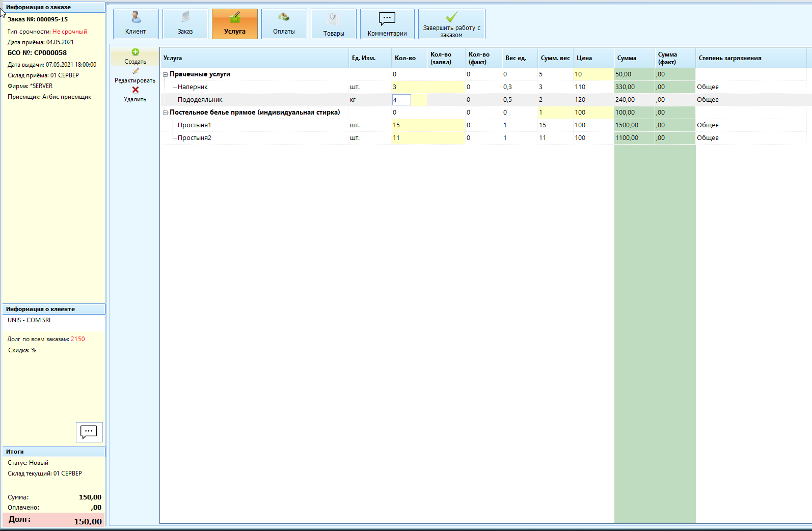This screenshot has height=531, width=812.
Task: Click БСО number СР000058
Action: (50, 53)
